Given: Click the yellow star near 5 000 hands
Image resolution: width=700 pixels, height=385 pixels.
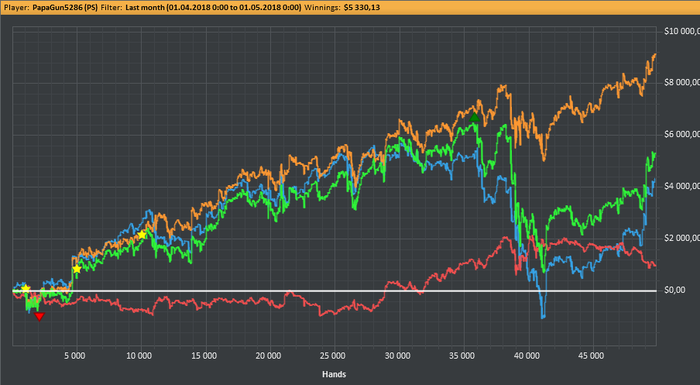Looking at the screenshot, I should point(77,269).
